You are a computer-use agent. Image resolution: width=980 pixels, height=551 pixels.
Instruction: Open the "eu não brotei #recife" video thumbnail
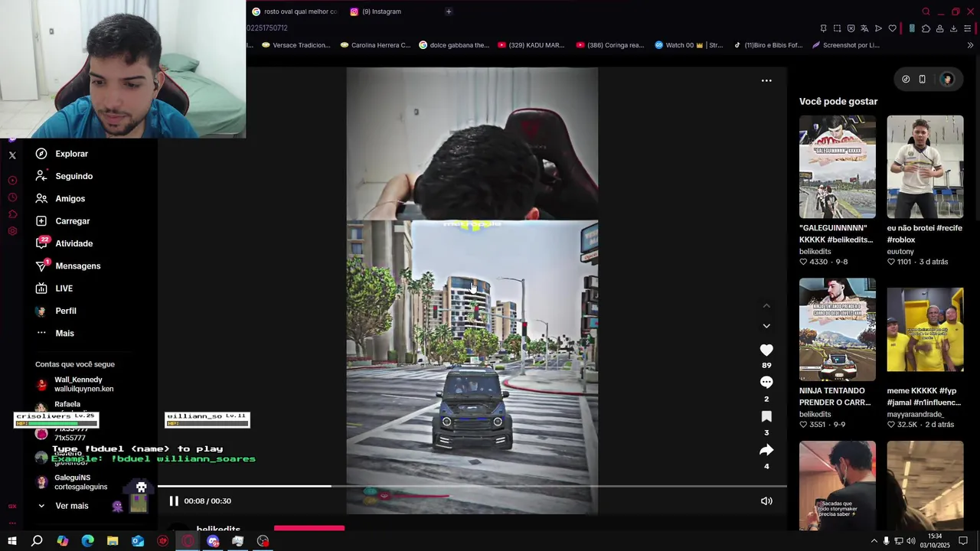coord(925,167)
